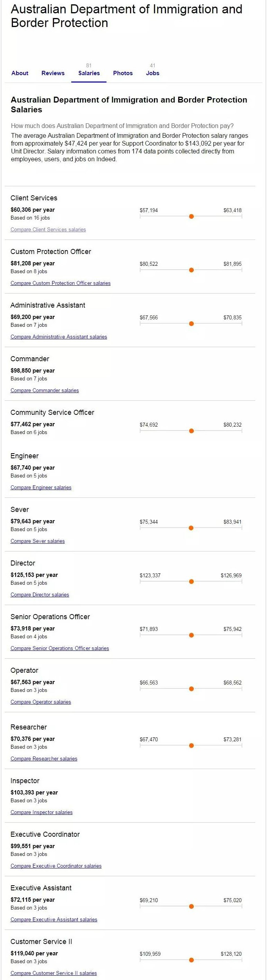Open Compare Administrative Assistant salaries link
This screenshot has width=267, height=980.
click(x=59, y=337)
